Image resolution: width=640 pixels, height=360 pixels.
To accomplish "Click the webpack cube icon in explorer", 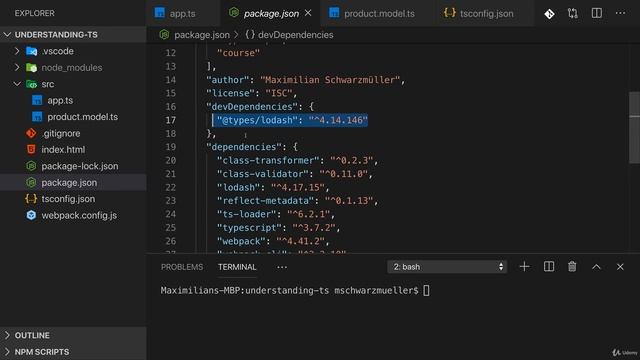I will (x=31, y=215).
